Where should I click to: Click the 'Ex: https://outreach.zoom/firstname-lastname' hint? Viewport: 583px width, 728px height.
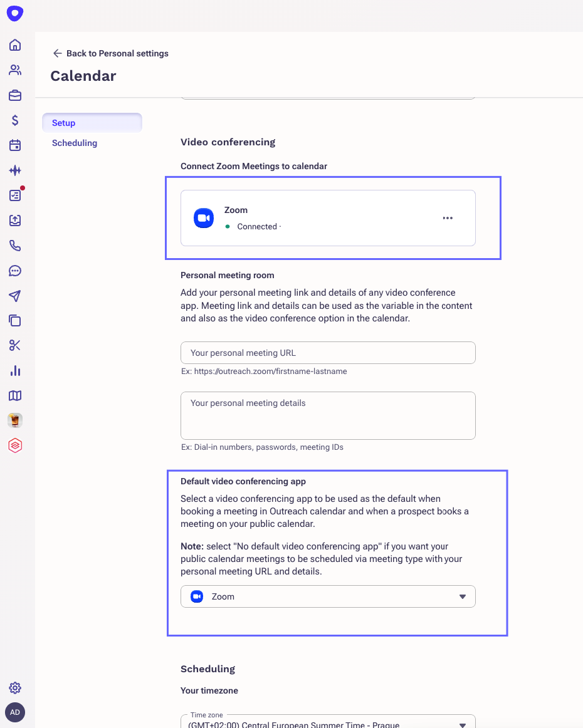264,372
